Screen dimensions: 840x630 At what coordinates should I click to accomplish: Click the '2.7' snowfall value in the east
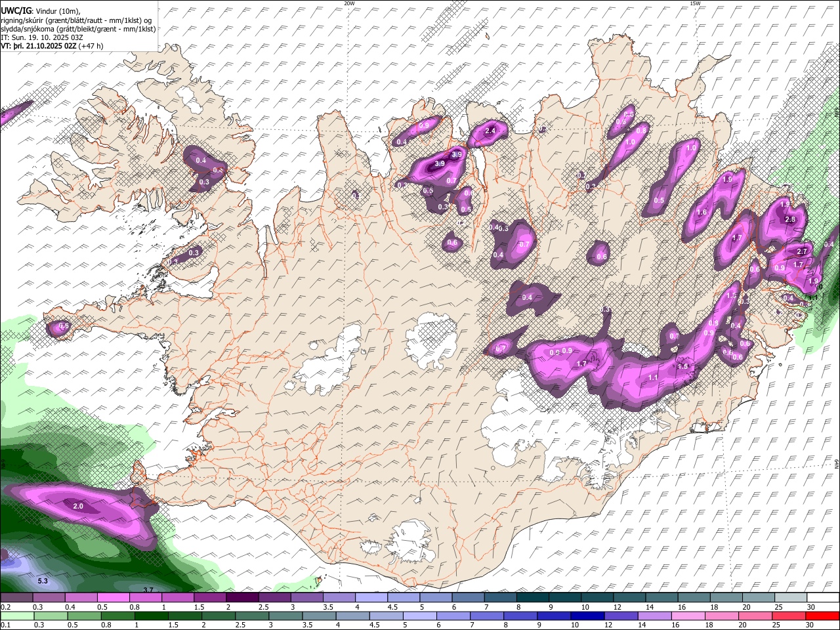801,251
